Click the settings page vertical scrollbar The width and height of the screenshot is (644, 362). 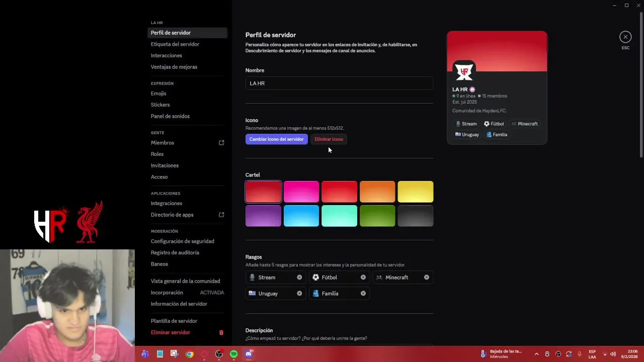(x=641, y=85)
